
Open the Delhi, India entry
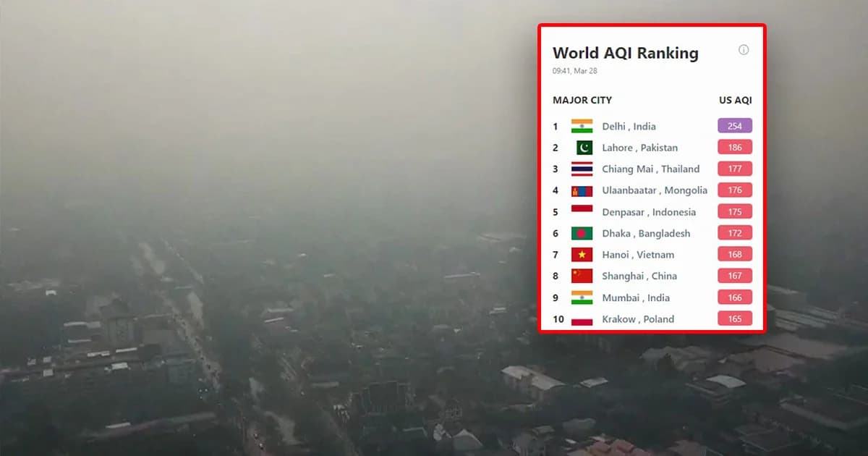[629, 126]
